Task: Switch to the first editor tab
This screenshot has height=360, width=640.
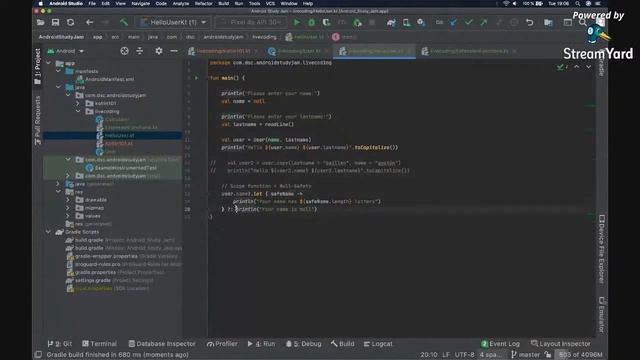Action: pyautogui.click(x=223, y=51)
